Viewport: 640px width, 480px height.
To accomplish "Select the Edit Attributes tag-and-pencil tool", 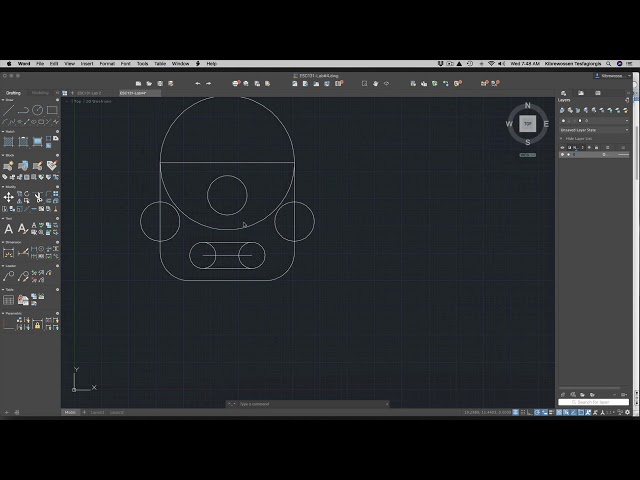I will click(52, 165).
